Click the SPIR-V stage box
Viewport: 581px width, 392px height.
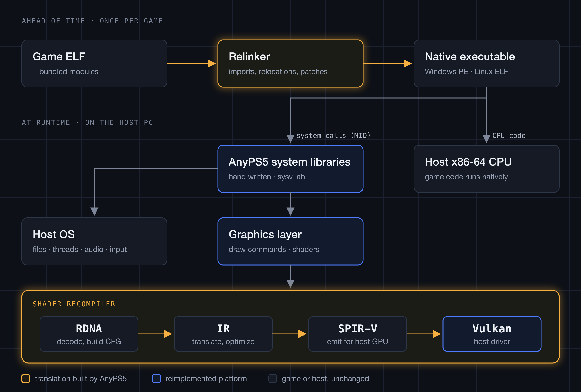(x=357, y=334)
